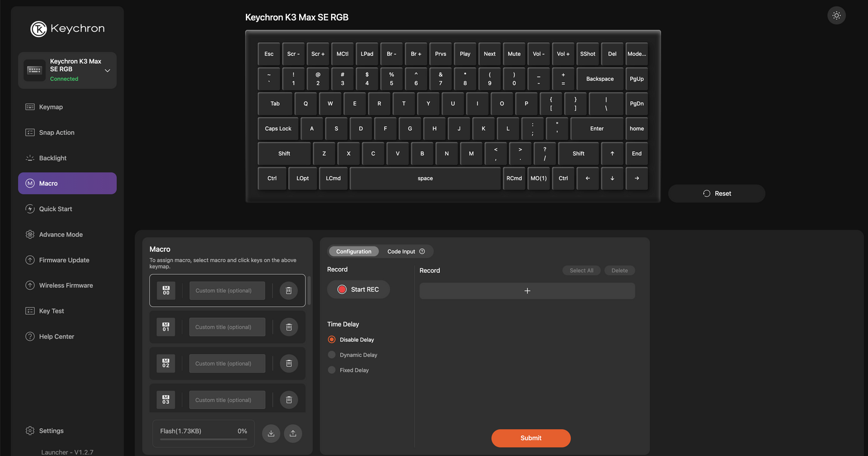This screenshot has width=868, height=456.
Task: Click the trash icon for macro M02
Action: pos(289,363)
